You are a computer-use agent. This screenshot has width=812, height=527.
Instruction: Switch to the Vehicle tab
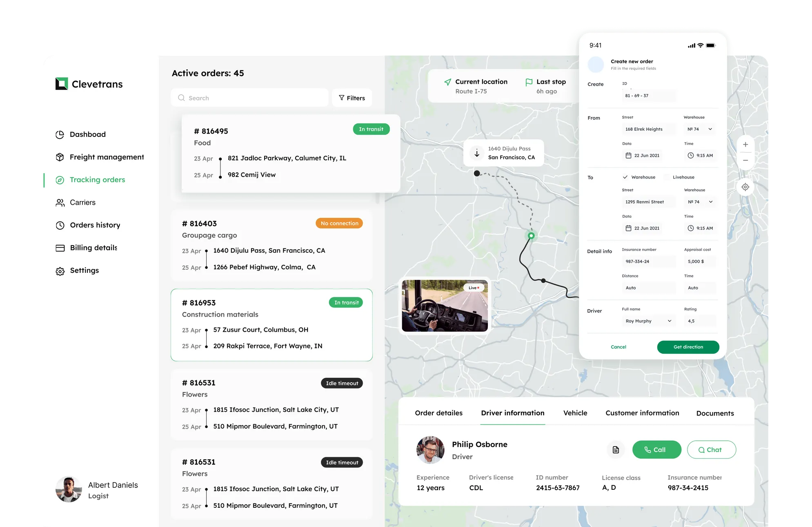point(575,413)
